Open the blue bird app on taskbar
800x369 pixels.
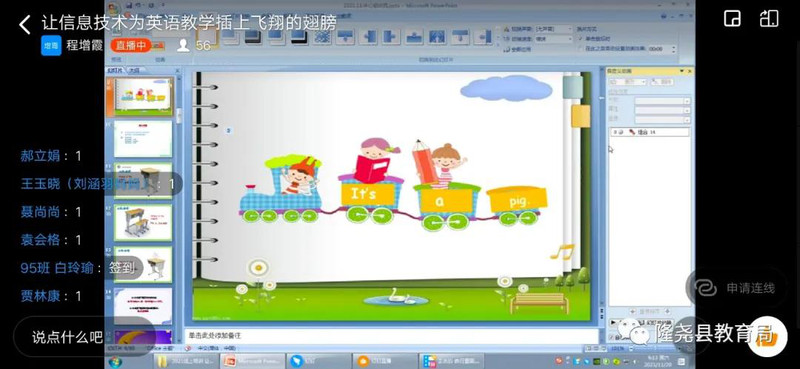point(319,361)
